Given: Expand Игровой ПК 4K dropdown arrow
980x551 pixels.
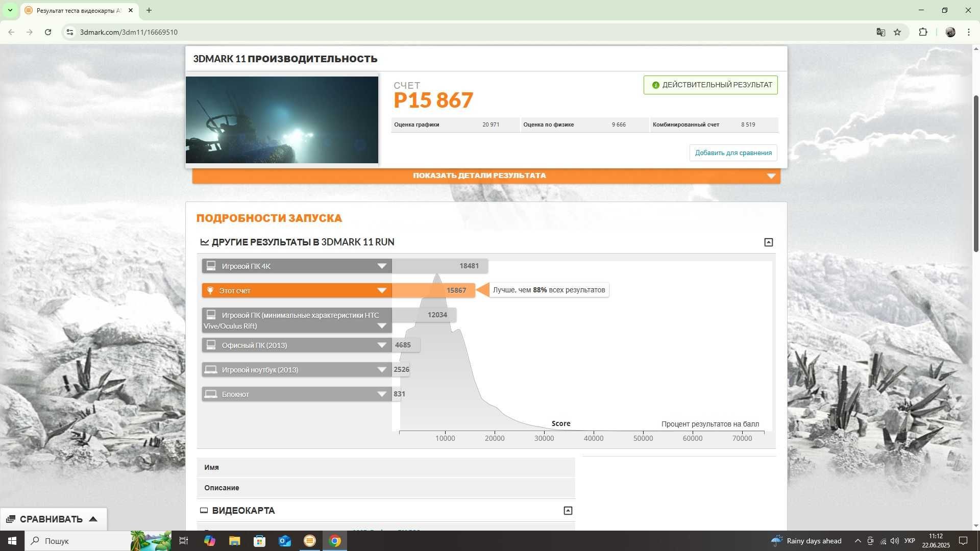Looking at the screenshot, I should [x=382, y=266].
